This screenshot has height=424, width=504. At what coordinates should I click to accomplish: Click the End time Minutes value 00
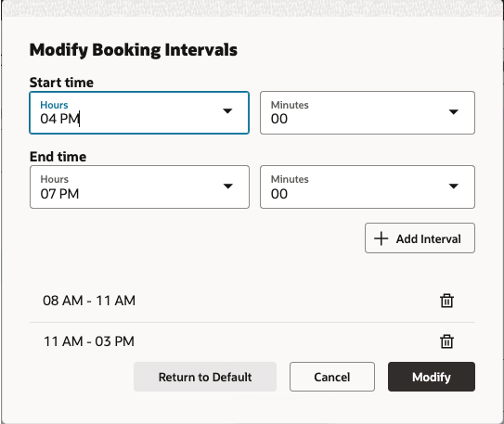(279, 194)
